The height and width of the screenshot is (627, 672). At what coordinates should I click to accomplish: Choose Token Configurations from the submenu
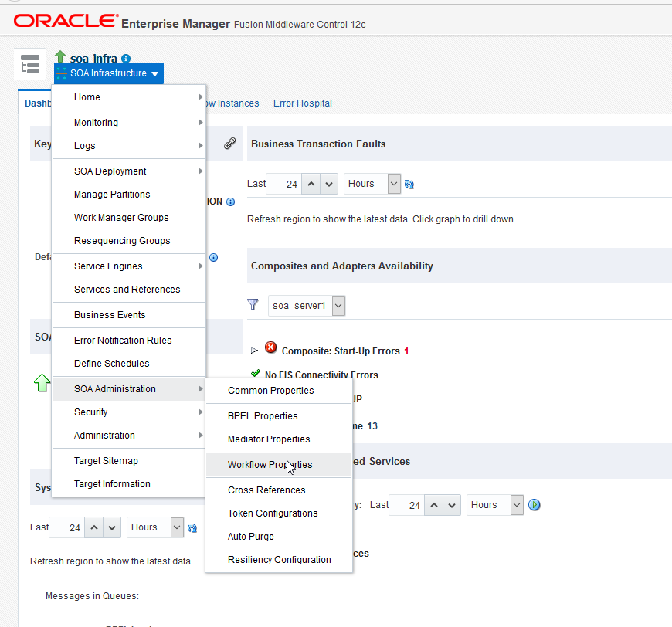pyautogui.click(x=279, y=513)
